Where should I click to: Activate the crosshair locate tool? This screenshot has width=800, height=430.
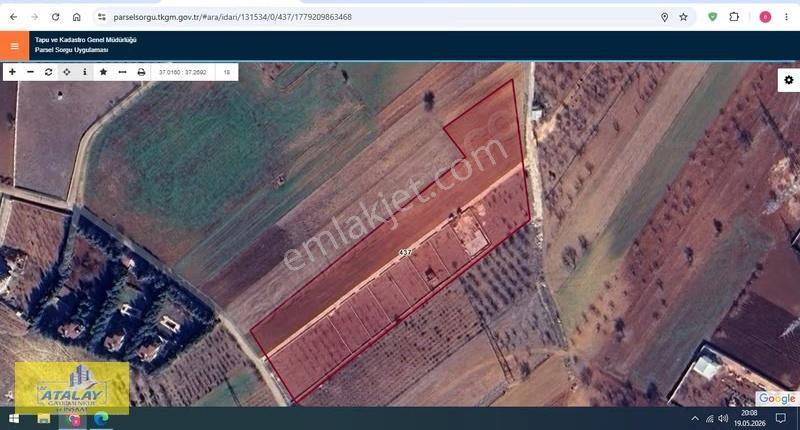click(67, 72)
